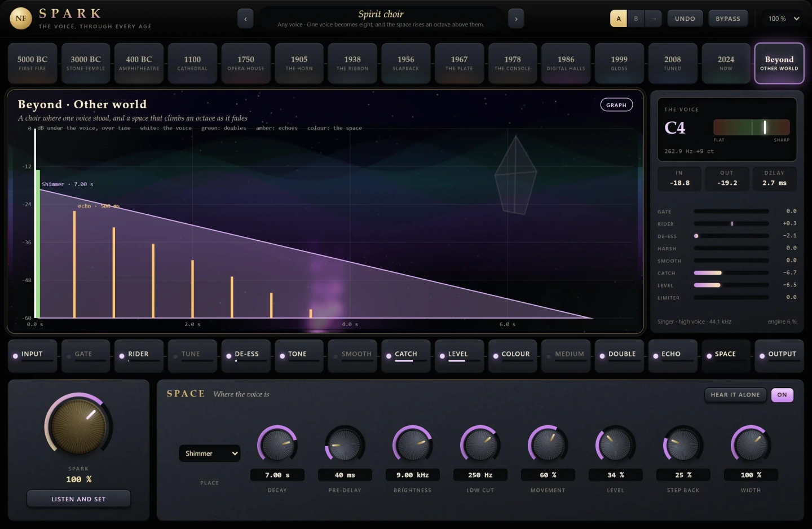
Task: Open the Shimmer place dropdown
Action: click(x=210, y=453)
